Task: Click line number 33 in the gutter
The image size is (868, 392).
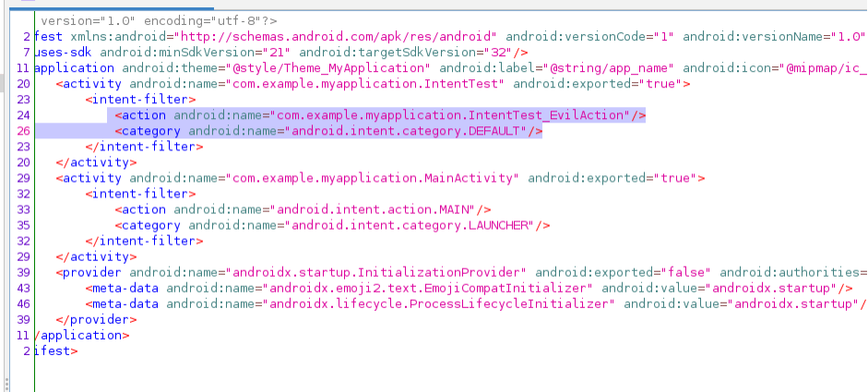Action: 24,209
